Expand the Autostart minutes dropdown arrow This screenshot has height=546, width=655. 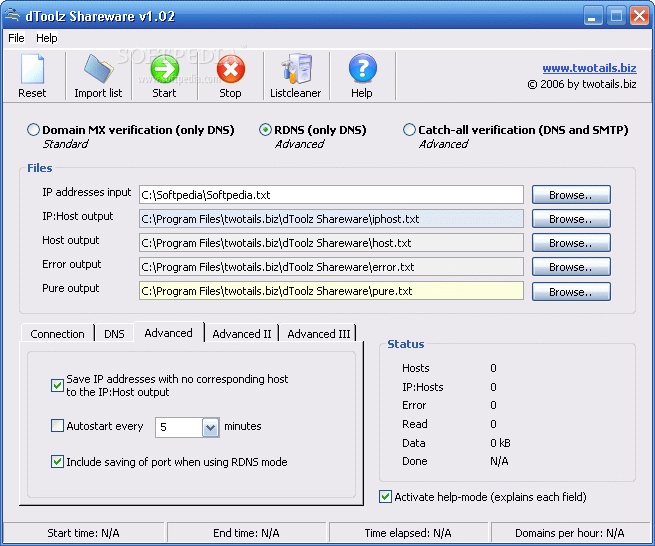211,427
